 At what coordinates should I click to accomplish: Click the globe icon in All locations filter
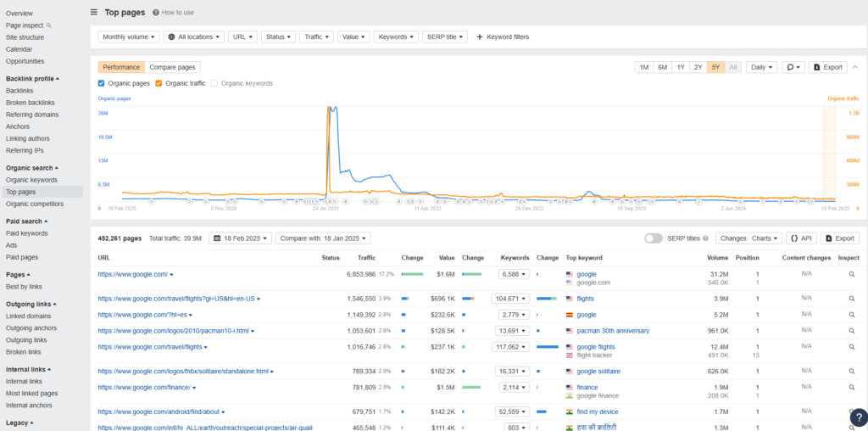[x=171, y=36]
